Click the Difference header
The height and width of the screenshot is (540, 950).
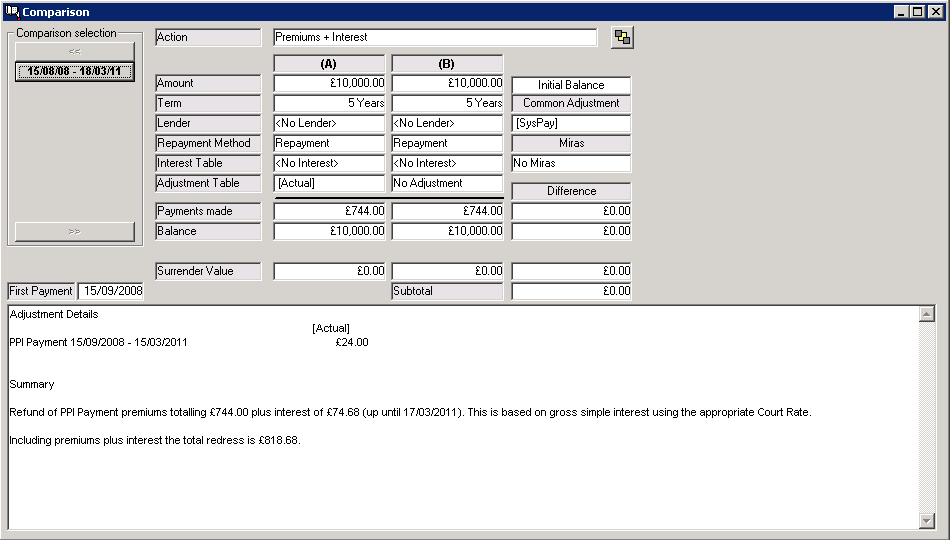(571, 191)
